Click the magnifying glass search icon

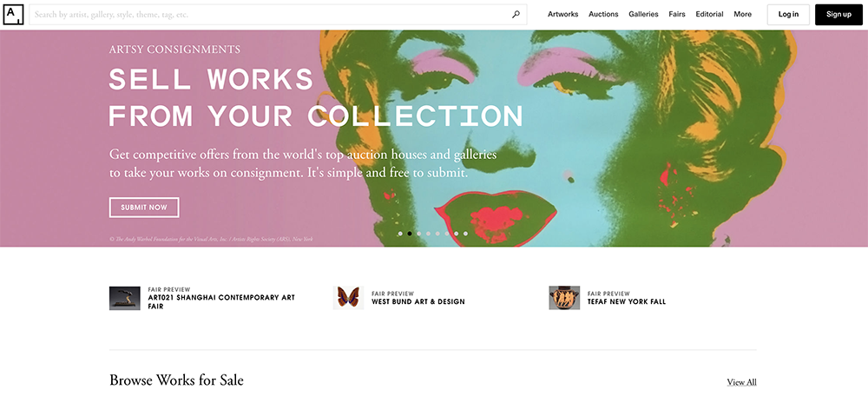point(516,15)
